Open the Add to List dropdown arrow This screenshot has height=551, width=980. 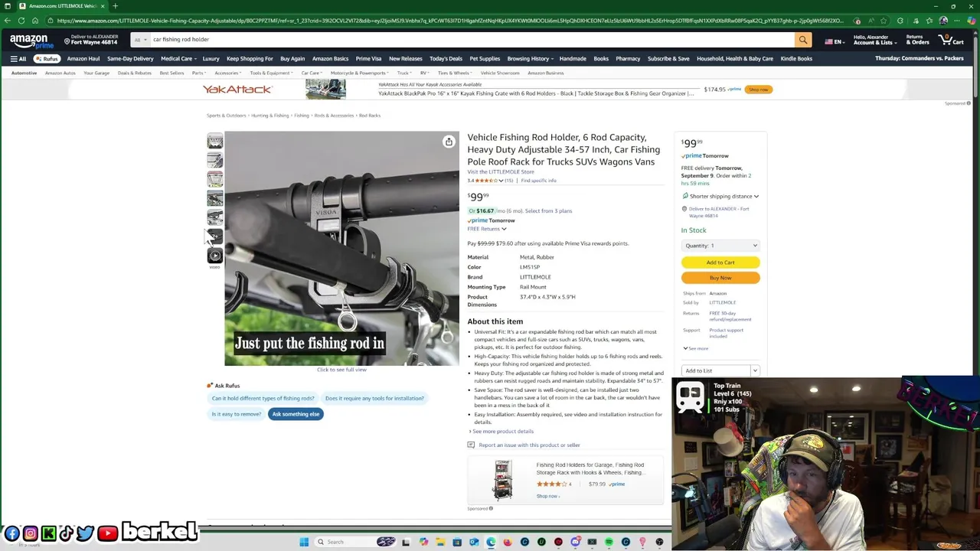pos(755,370)
